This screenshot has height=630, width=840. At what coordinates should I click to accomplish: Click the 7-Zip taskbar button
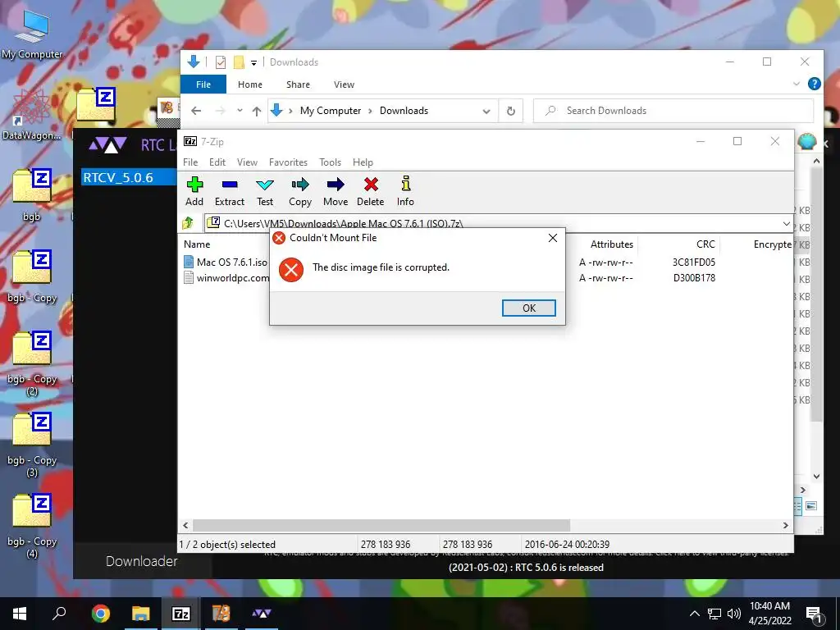(180, 614)
